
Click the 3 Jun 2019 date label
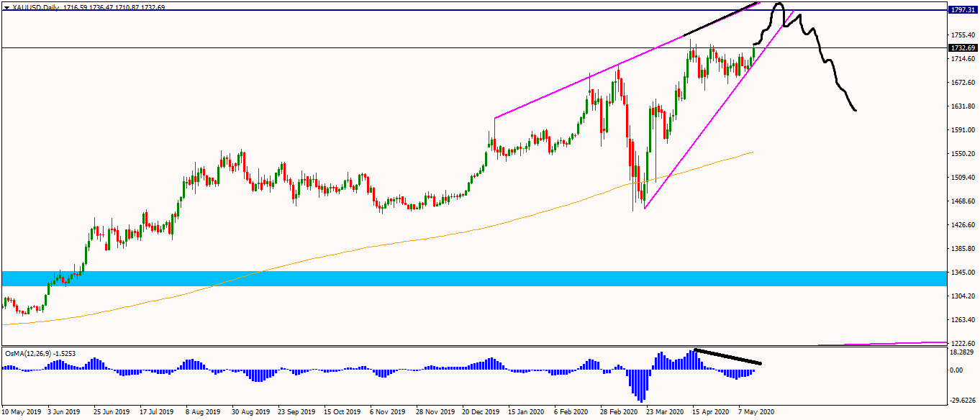(65, 413)
